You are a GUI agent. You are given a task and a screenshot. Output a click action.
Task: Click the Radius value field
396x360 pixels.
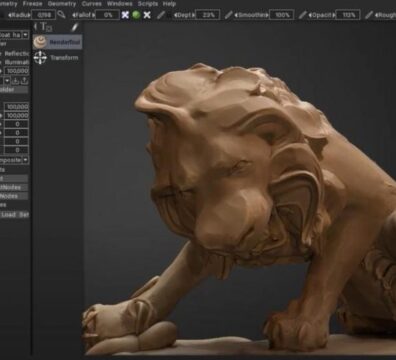43,15
